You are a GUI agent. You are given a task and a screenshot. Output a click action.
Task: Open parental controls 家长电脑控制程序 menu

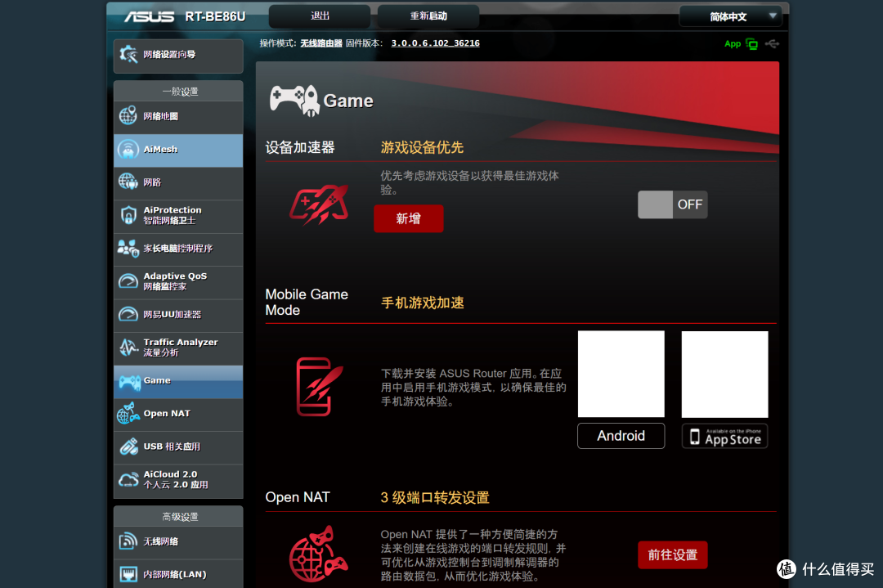coord(177,249)
